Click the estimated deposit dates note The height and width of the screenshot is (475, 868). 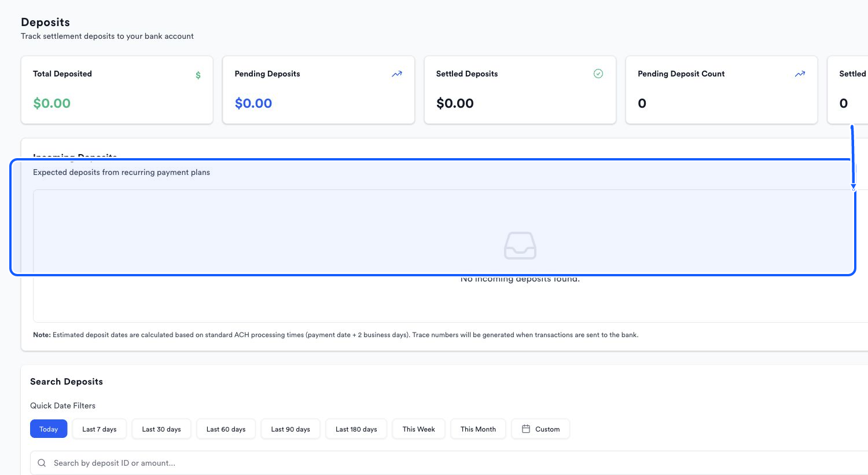point(336,335)
